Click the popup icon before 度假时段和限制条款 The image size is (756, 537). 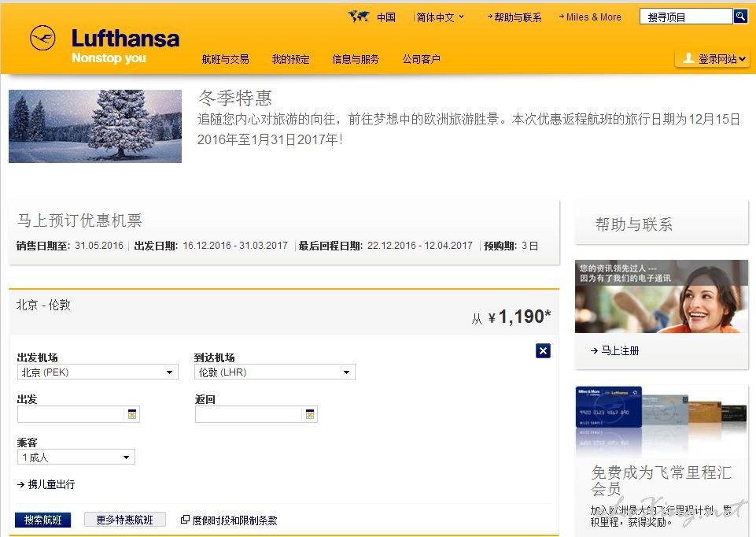(185, 520)
